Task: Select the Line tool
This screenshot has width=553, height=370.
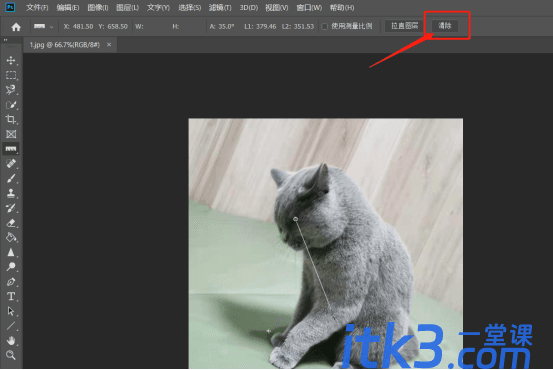Action: pyautogui.click(x=11, y=326)
